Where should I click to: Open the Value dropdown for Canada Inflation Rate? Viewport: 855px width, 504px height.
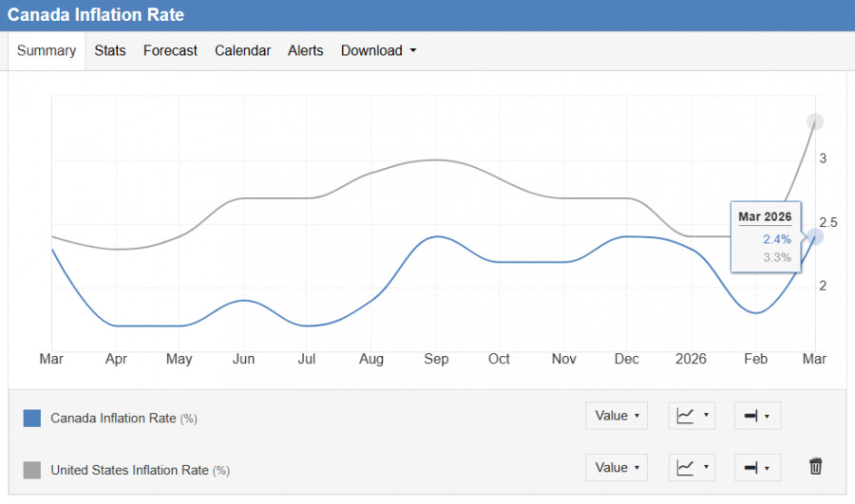617,416
